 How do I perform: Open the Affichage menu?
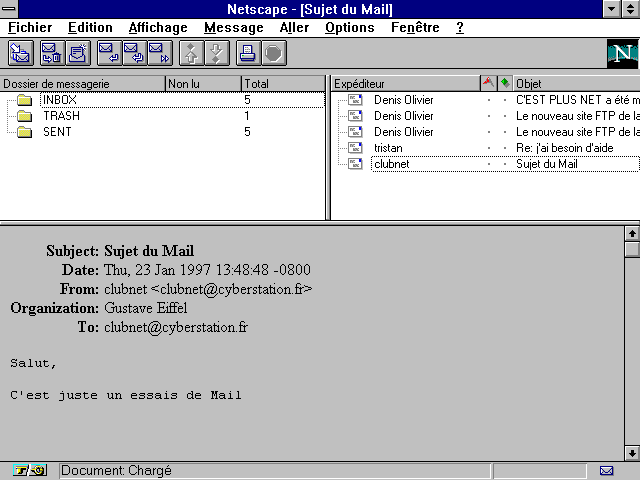[158, 27]
